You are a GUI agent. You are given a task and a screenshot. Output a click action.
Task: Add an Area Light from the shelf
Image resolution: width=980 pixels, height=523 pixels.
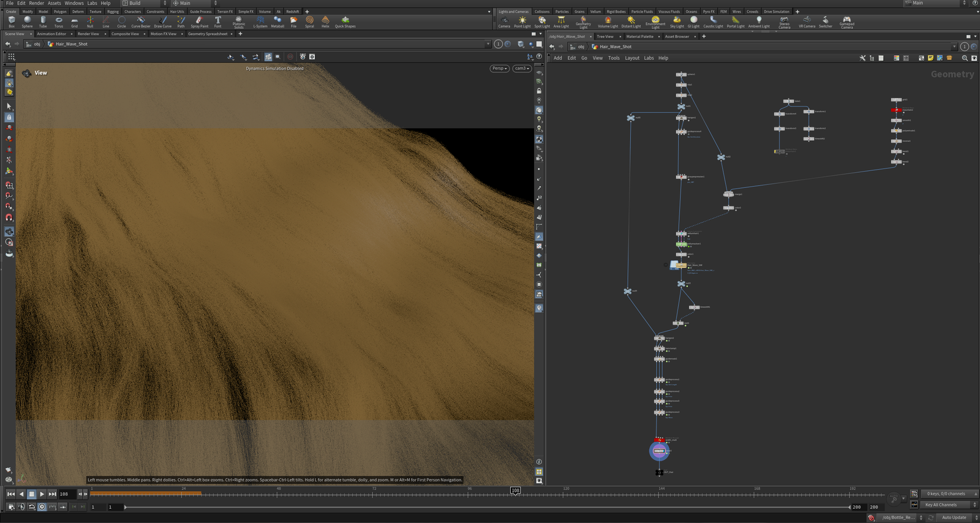pyautogui.click(x=561, y=22)
